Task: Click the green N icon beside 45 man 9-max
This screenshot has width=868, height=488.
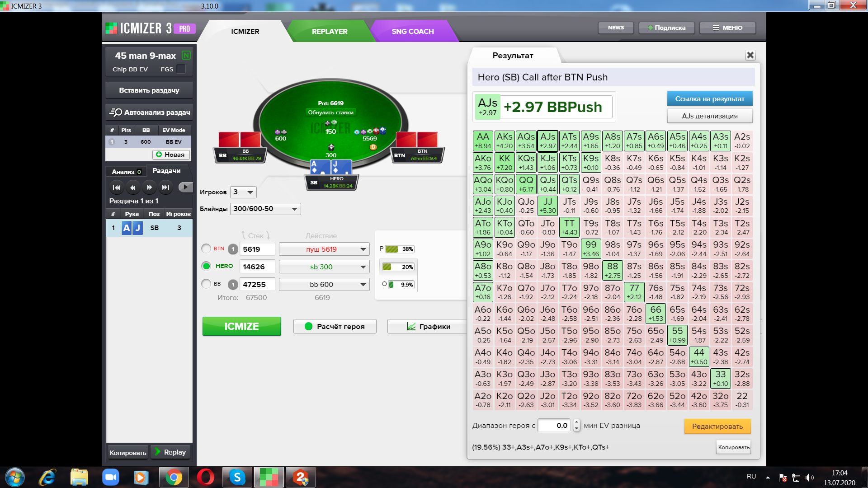Action: 186,55
